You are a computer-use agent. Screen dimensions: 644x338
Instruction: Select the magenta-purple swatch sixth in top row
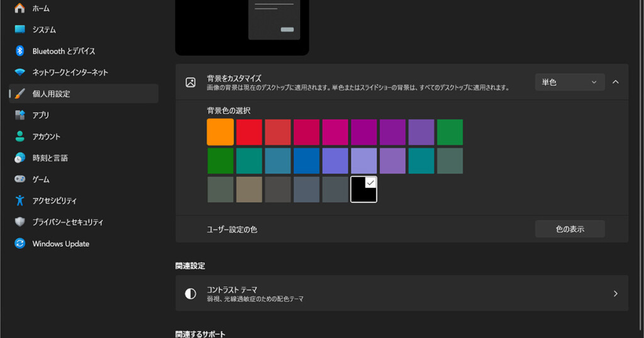[x=364, y=132]
